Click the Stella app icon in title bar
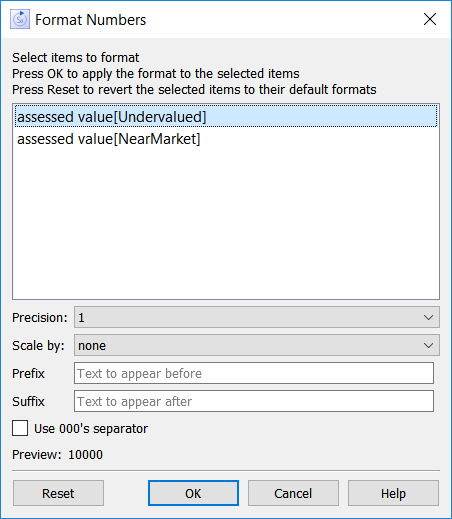Viewport: 452px width, 519px height. [20, 19]
